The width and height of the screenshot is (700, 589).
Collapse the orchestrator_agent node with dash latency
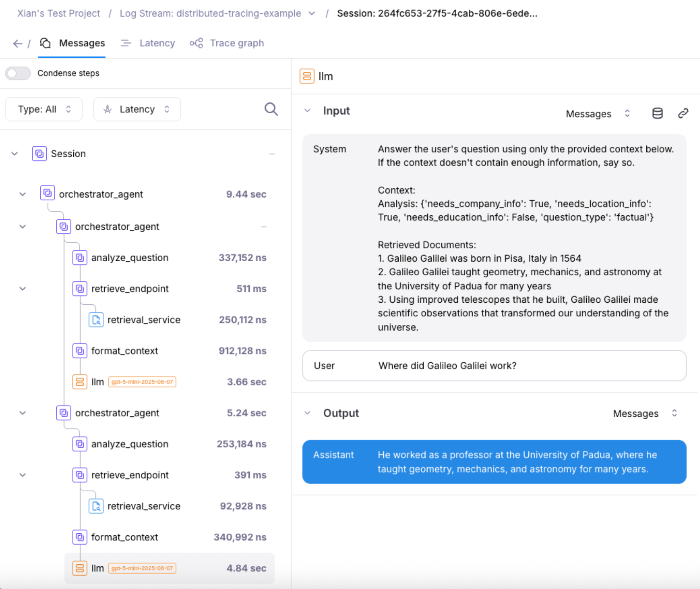[x=23, y=227]
